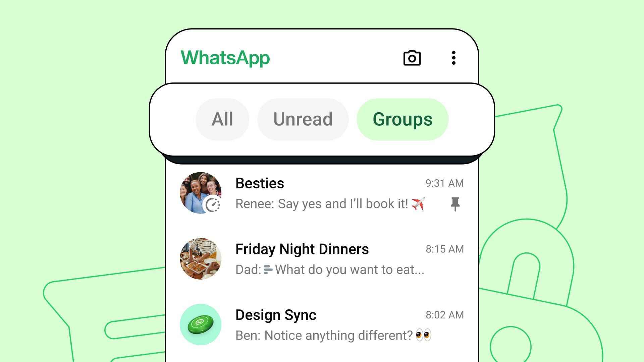This screenshot has height=362, width=644.
Task: Select the pin icon on Besties chat
Action: (x=455, y=203)
